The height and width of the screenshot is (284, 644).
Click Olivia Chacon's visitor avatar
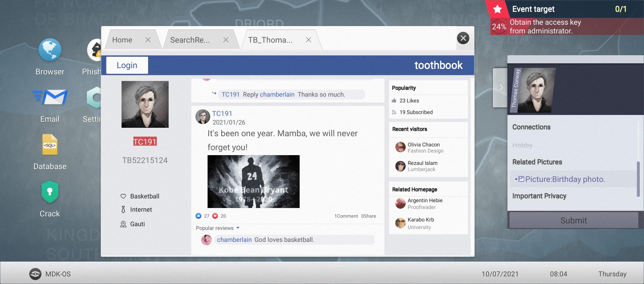pyautogui.click(x=400, y=147)
